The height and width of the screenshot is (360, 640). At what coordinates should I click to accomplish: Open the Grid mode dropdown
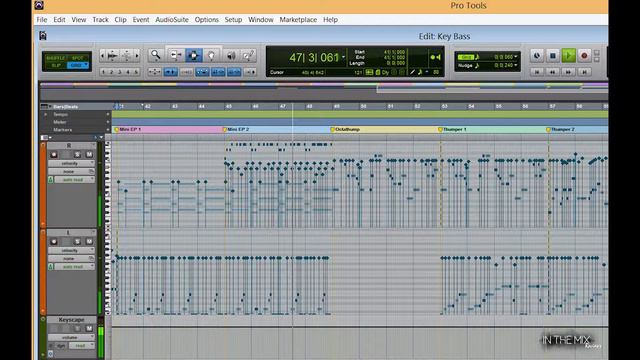click(x=78, y=65)
